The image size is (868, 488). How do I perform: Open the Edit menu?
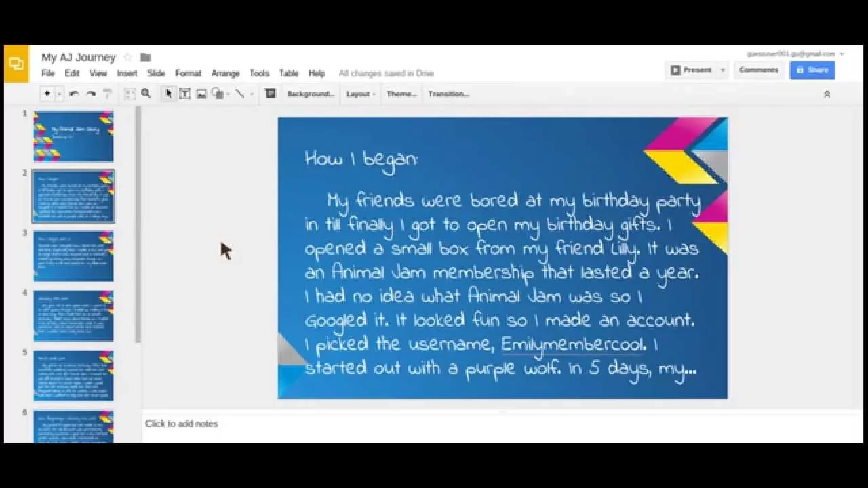click(72, 73)
